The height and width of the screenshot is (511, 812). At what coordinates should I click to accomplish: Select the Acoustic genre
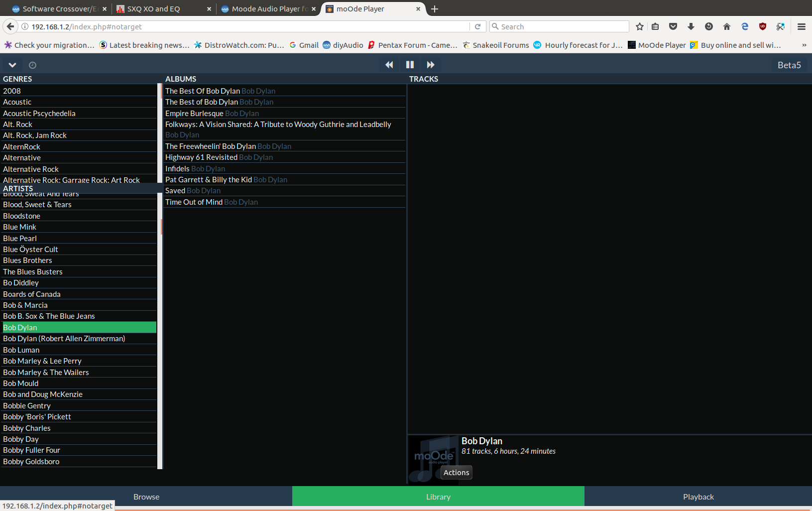(80, 102)
